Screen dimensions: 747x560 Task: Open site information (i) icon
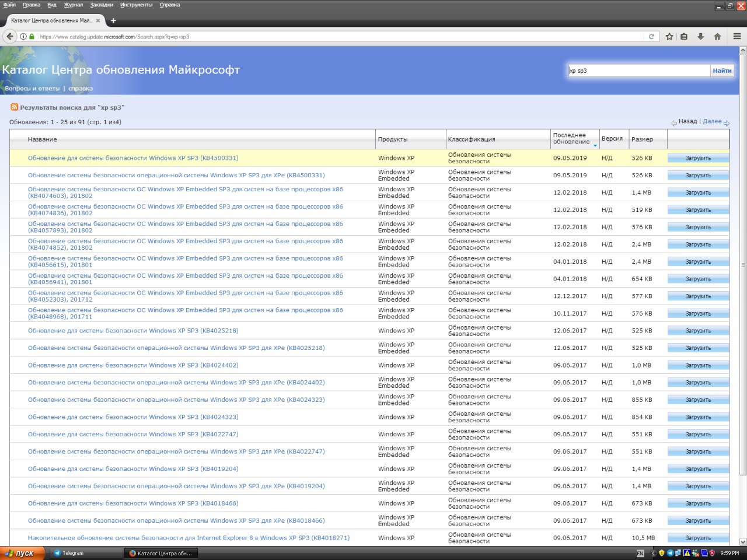pos(23,36)
